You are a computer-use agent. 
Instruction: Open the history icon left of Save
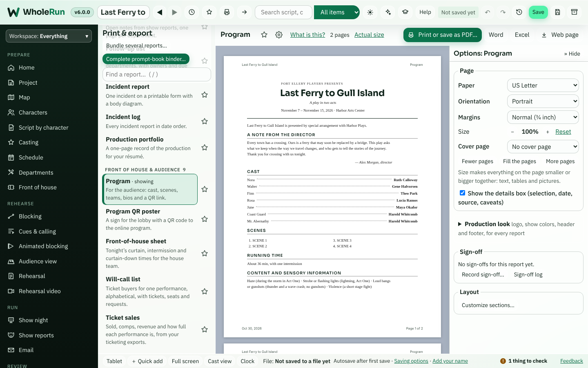click(x=519, y=12)
